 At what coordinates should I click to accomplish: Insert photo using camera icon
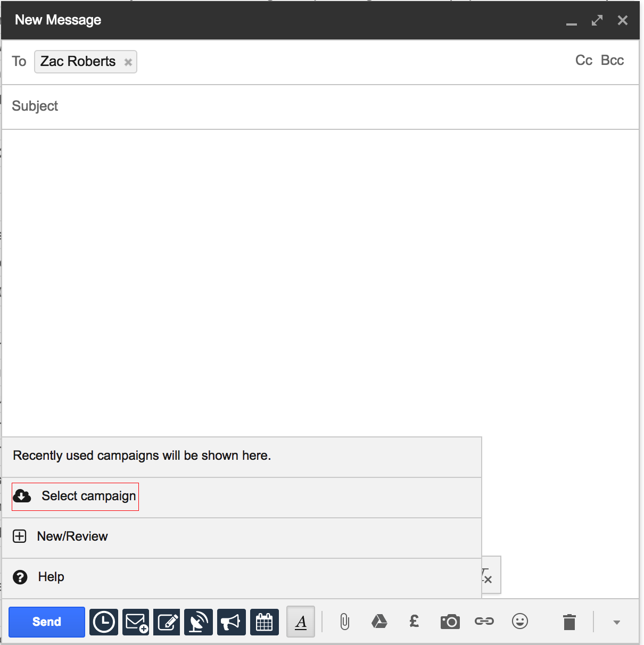450,622
